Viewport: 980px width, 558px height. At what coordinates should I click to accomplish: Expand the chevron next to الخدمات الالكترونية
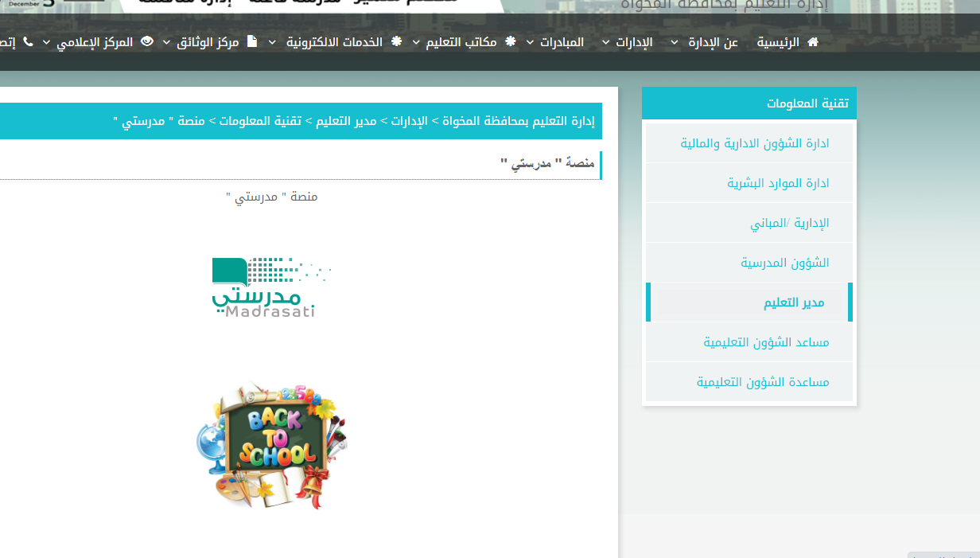pos(272,42)
